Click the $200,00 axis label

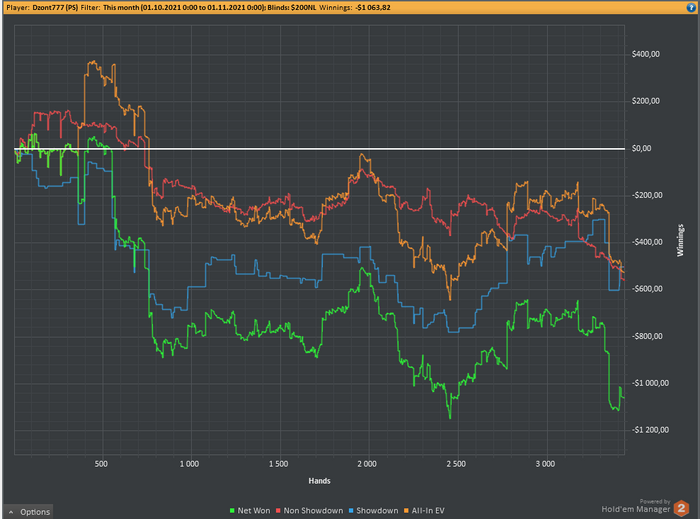(646, 101)
